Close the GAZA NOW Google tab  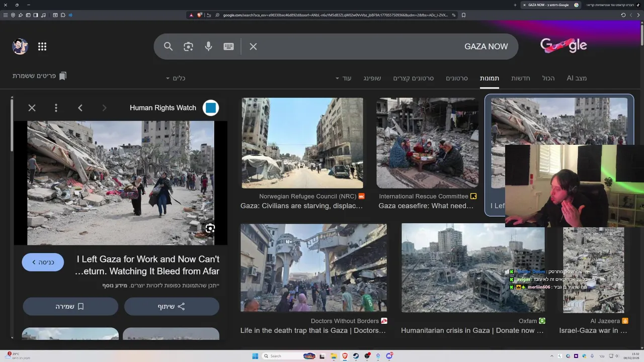click(524, 5)
